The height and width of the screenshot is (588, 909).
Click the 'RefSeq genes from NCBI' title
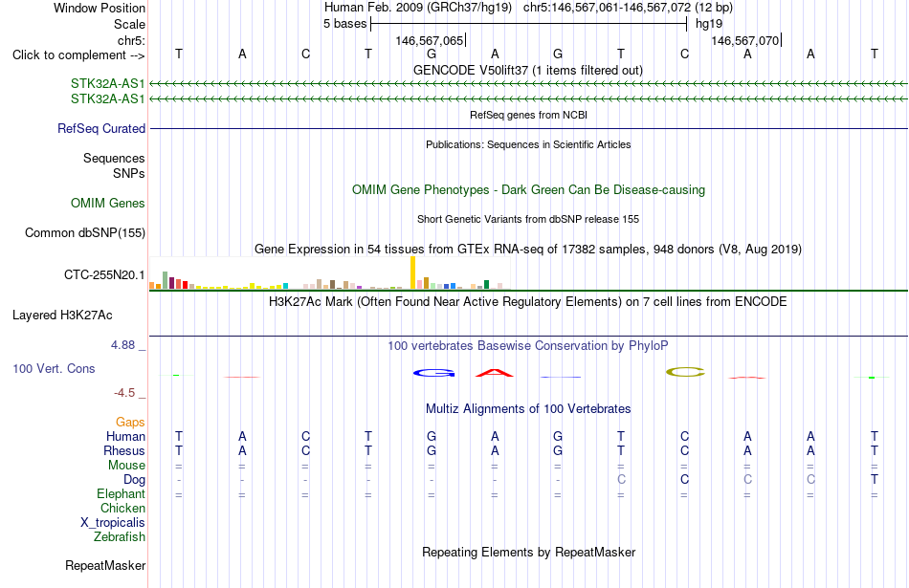point(529,115)
